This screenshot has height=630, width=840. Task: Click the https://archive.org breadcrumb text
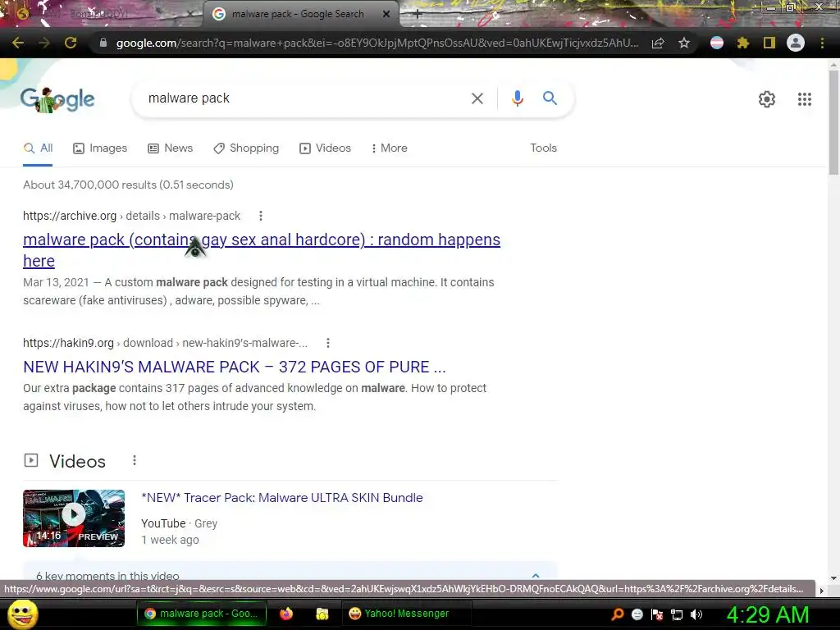[x=70, y=216]
